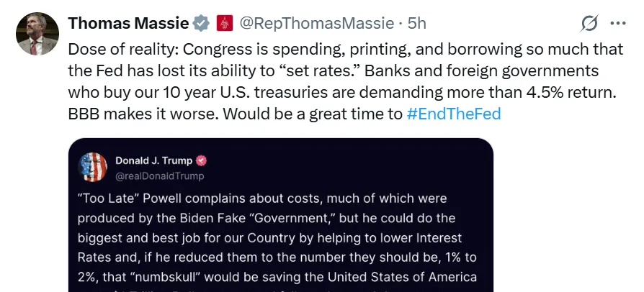Image resolution: width=644 pixels, height=292 pixels.
Task: Open Thomas Massie's profile picture
Action: pos(37,34)
